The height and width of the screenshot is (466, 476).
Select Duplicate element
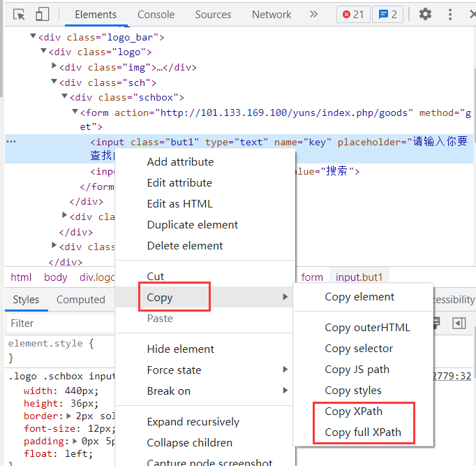point(193,225)
